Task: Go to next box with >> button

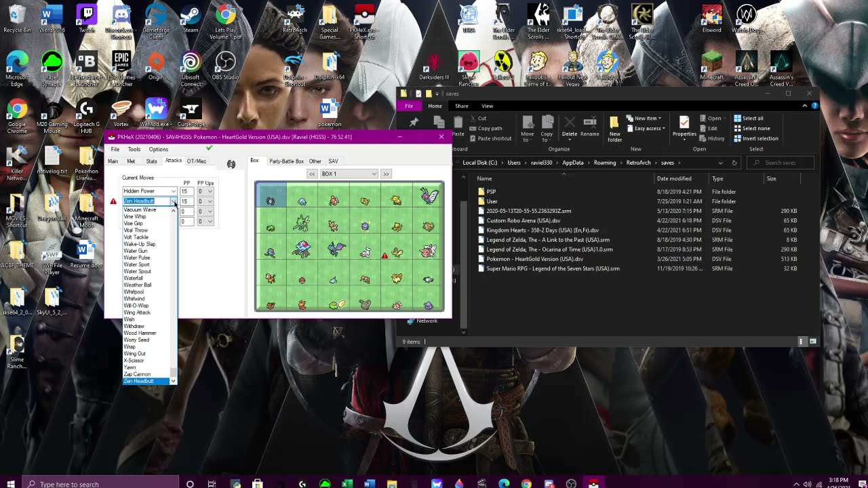Action: tap(386, 174)
